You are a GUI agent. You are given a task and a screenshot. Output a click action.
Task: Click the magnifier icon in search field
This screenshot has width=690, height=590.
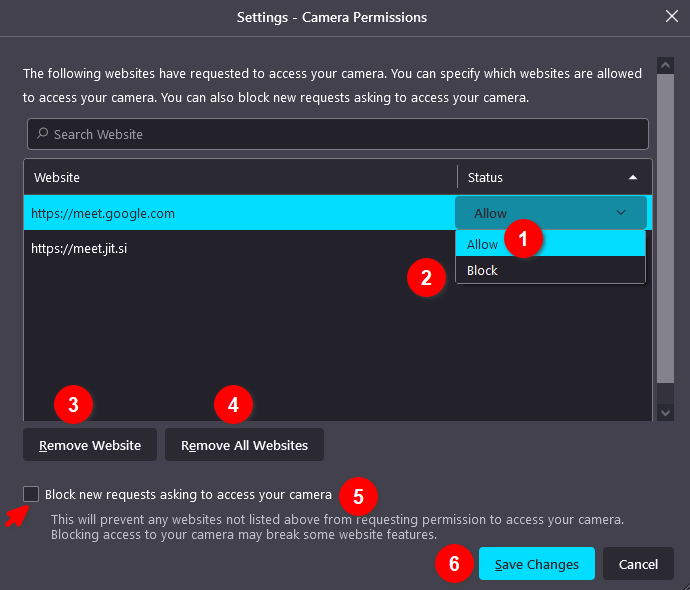click(x=42, y=133)
